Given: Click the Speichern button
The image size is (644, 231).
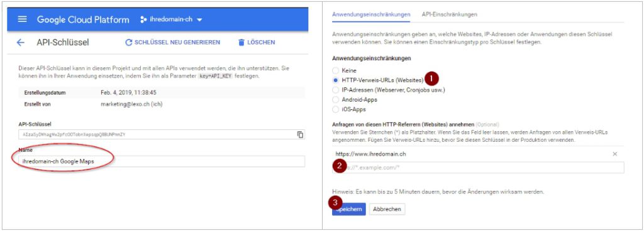Looking at the screenshot, I should click(348, 209).
